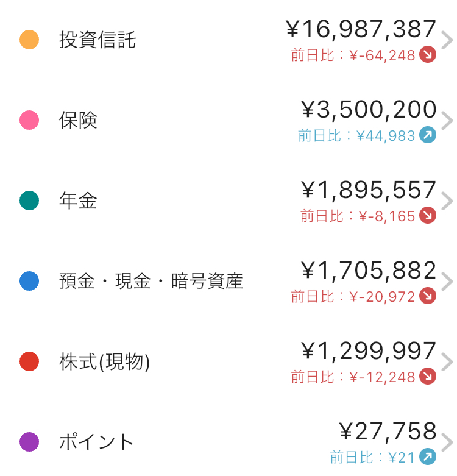Expand the 投資信託 row chevron
This screenshot has width=457, height=476.
tap(447, 40)
